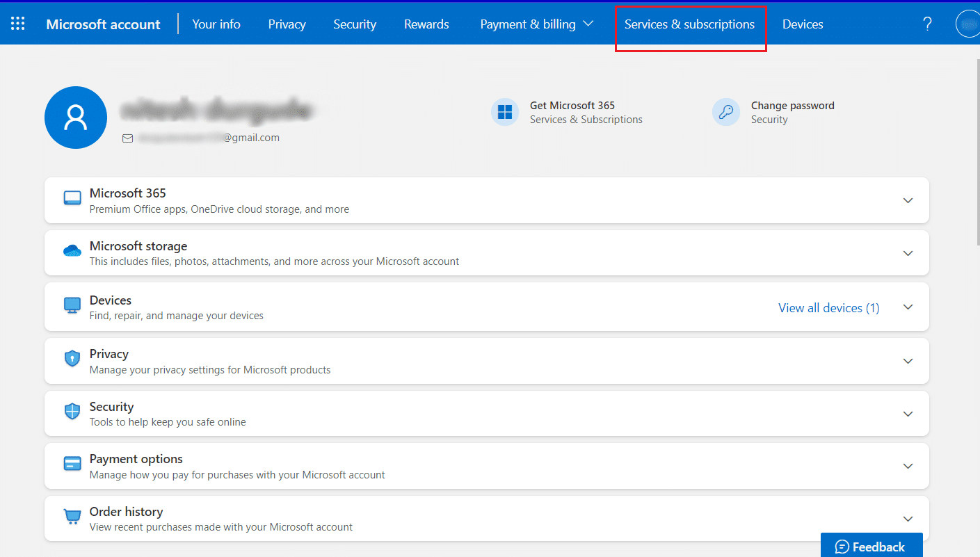Open the Payment & billing dropdown
This screenshot has height=557, width=980.
pos(536,24)
